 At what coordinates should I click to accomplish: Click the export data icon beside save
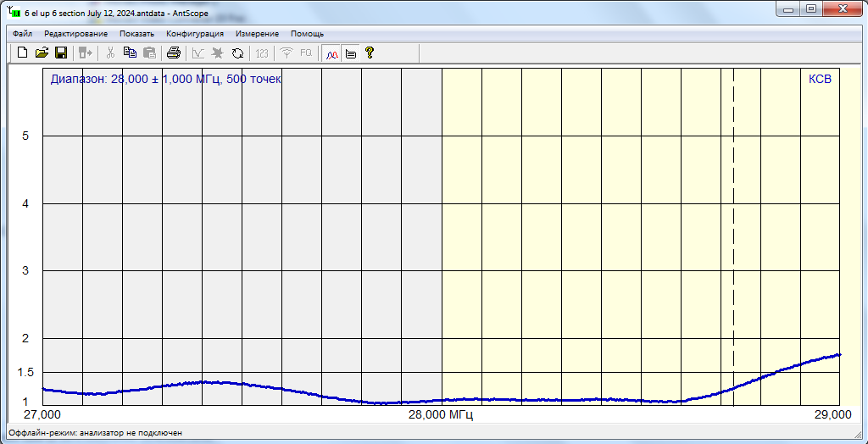[86, 53]
